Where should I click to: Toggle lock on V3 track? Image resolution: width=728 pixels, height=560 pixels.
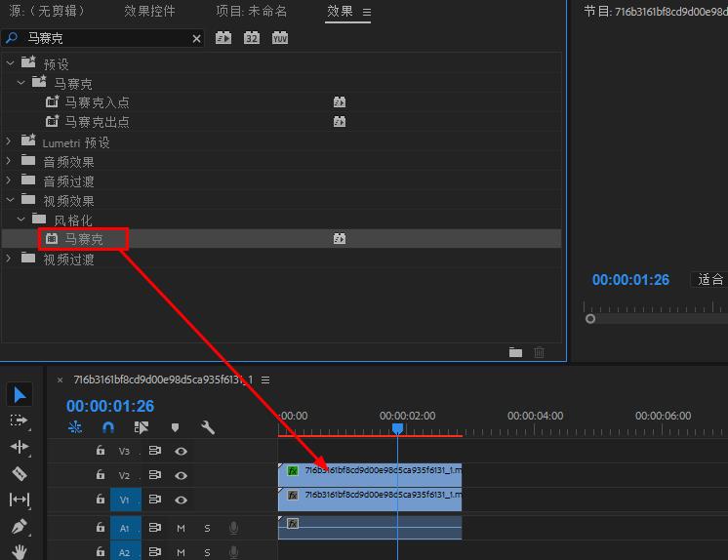[x=100, y=452]
